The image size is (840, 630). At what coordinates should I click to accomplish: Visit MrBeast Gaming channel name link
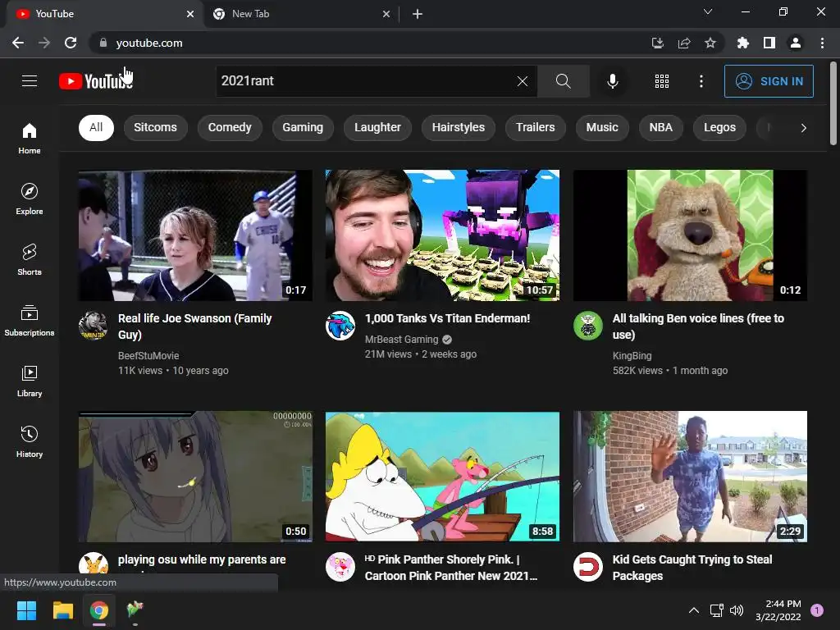(401, 339)
